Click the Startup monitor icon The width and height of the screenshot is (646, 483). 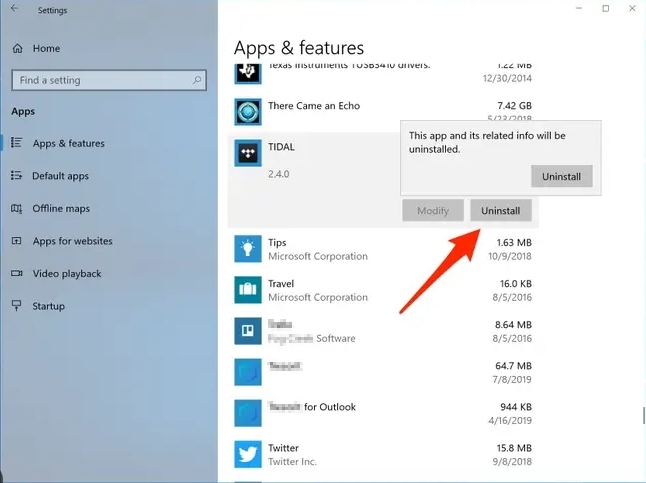pyautogui.click(x=16, y=306)
